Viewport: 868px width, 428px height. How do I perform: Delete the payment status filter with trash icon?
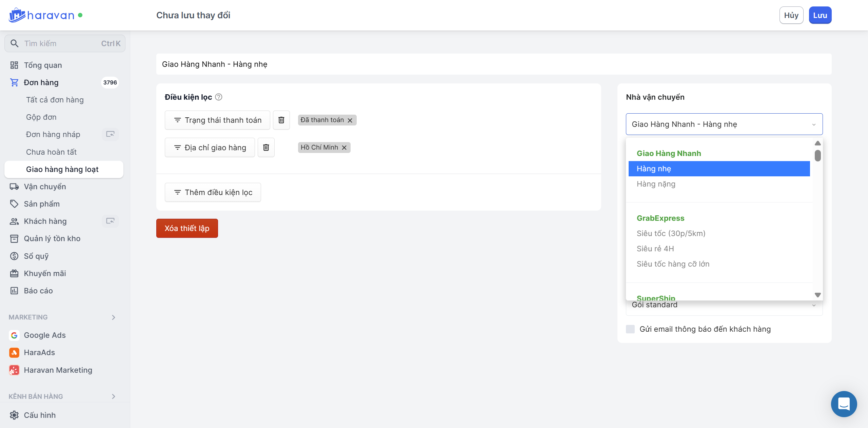(281, 120)
